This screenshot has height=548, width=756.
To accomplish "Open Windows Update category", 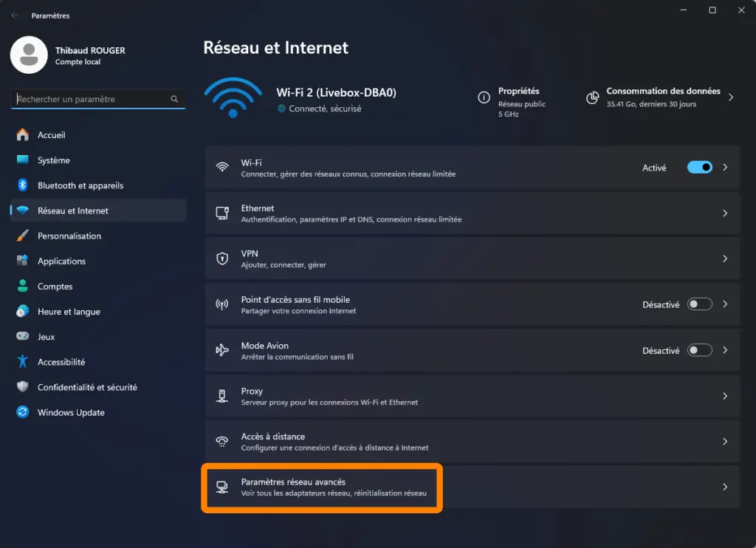I will (98, 412).
